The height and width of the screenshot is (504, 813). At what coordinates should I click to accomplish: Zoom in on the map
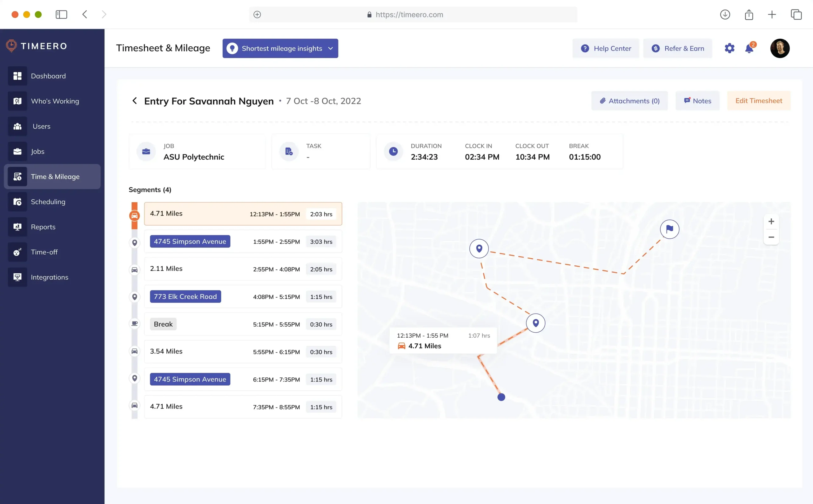click(771, 222)
